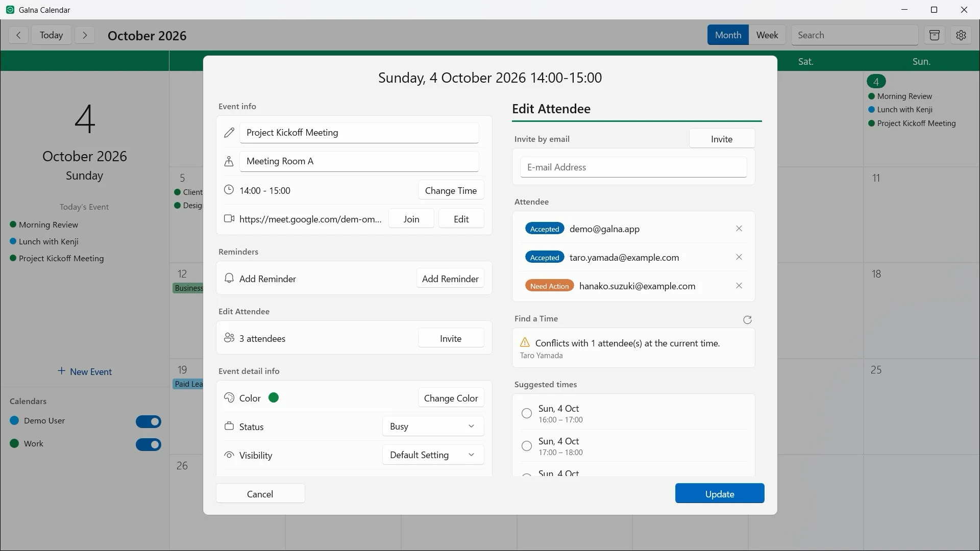Remove demo@galna.app attendee
This screenshot has height=551, width=980.
(x=739, y=229)
